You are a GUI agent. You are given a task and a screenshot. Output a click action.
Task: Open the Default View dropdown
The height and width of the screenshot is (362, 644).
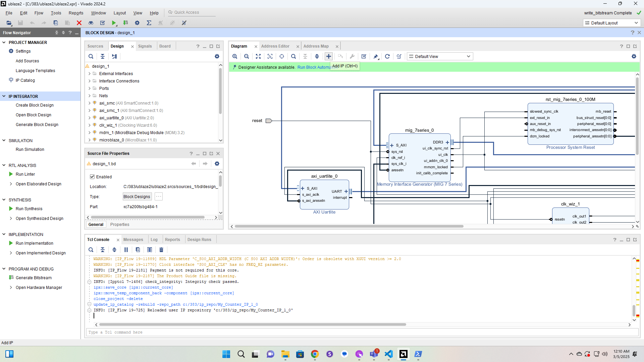(x=440, y=56)
